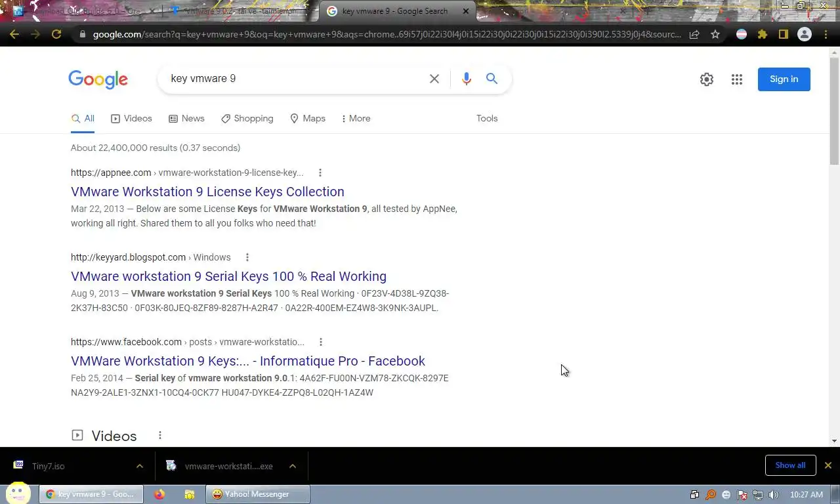840x504 pixels.
Task: Close the Google Search browser tab
Action: point(466,11)
